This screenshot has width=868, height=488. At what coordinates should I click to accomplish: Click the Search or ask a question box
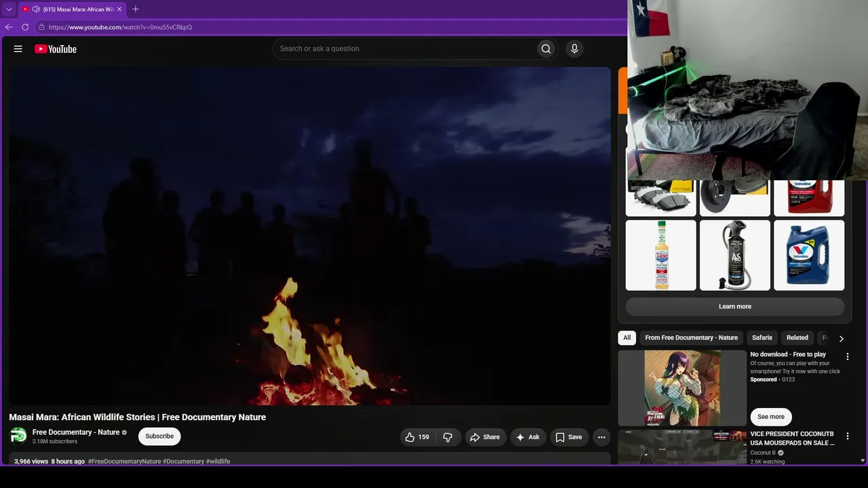pos(404,49)
